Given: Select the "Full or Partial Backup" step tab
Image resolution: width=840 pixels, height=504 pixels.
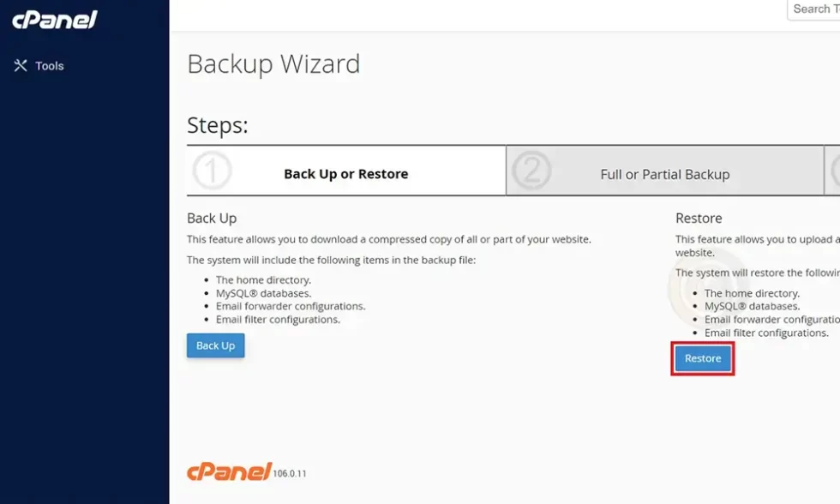Looking at the screenshot, I should click(664, 174).
